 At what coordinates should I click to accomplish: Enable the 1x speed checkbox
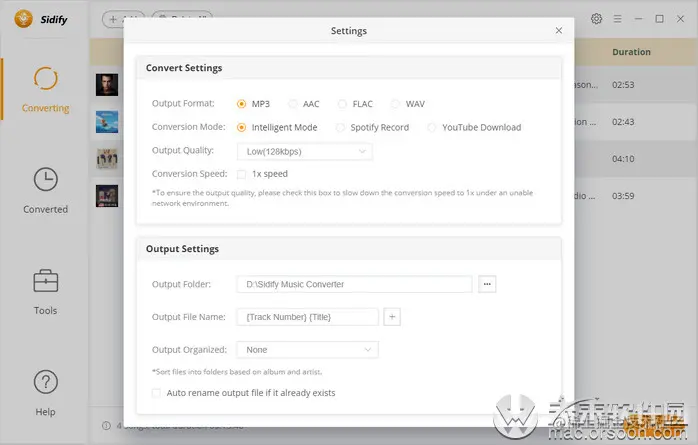[241, 174]
